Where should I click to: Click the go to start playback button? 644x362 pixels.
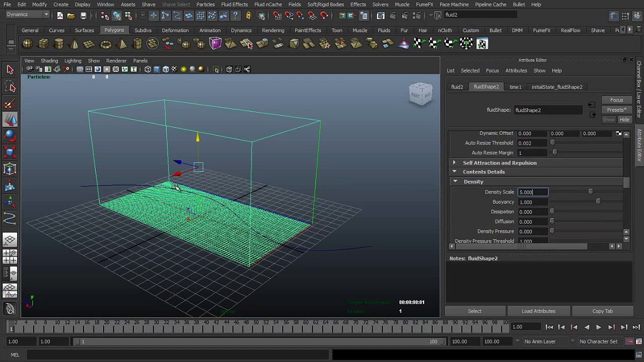click(549, 327)
